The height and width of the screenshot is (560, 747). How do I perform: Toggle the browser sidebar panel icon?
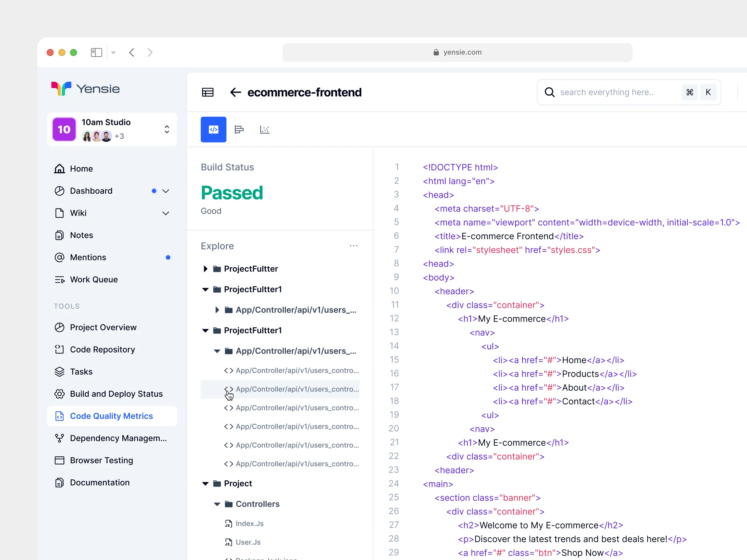coord(96,52)
